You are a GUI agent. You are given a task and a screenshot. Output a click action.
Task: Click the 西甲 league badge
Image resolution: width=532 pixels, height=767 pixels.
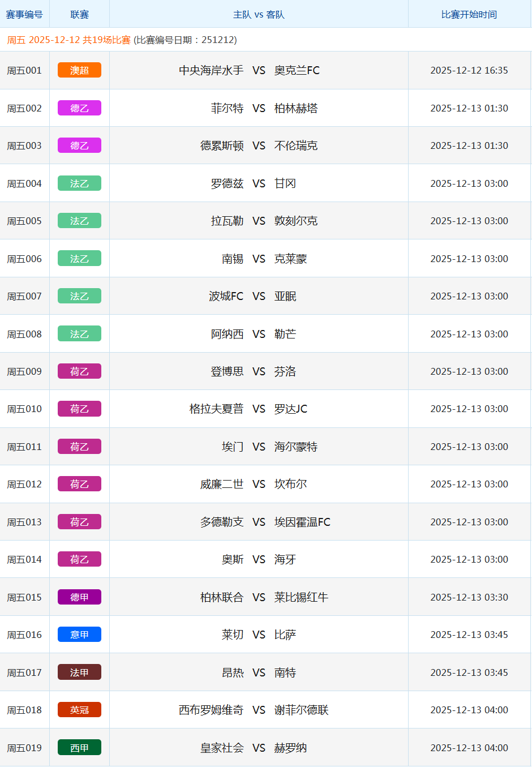(79, 748)
